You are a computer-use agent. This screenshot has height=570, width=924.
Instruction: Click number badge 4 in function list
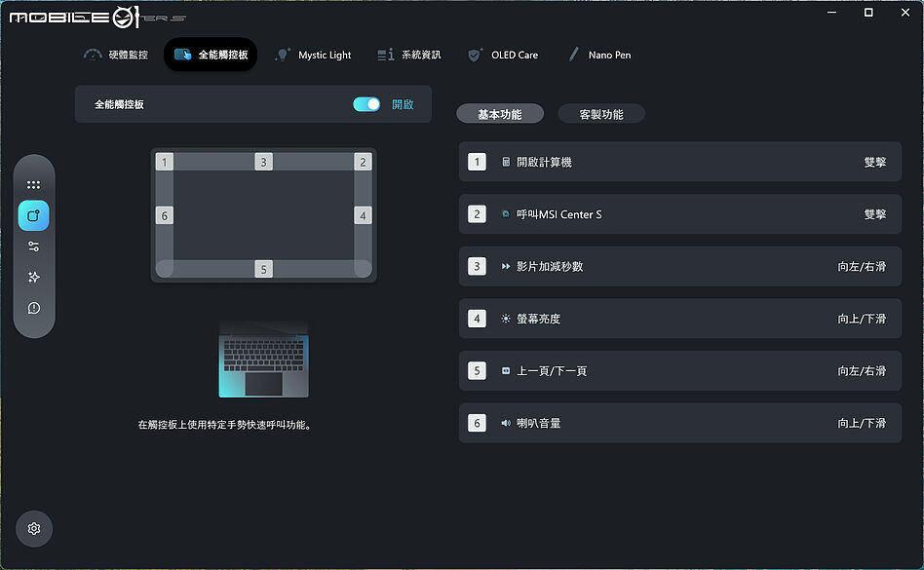477,319
